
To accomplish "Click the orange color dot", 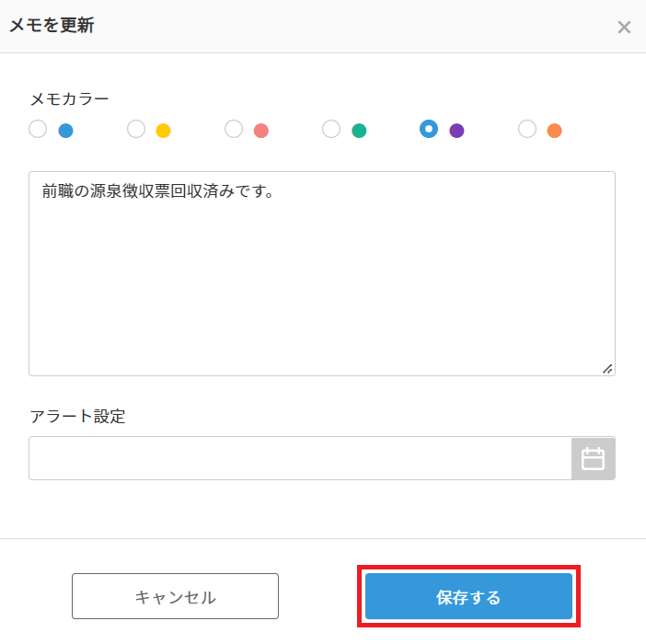I will (x=554, y=131).
